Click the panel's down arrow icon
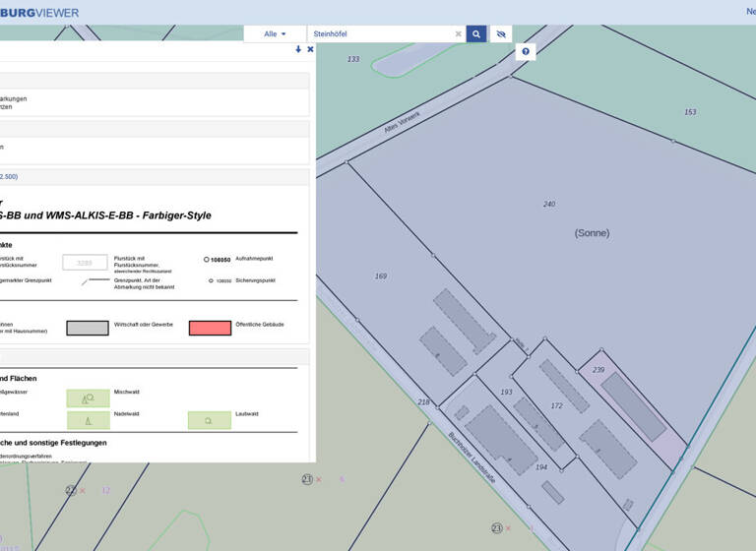The width and height of the screenshot is (756, 551). 298,49
